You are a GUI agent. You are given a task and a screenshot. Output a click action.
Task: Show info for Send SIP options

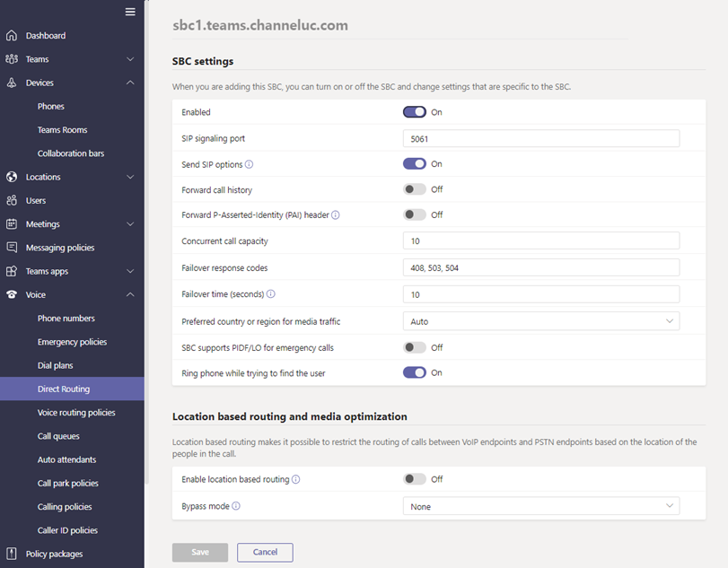(x=249, y=164)
